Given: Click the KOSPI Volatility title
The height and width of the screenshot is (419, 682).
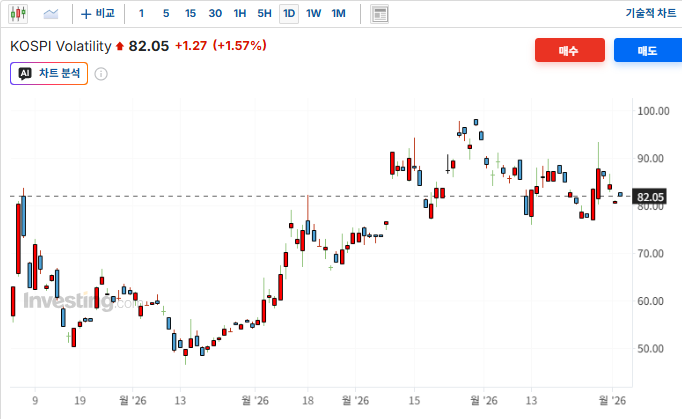Looking at the screenshot, I should [x=61, y=46].
